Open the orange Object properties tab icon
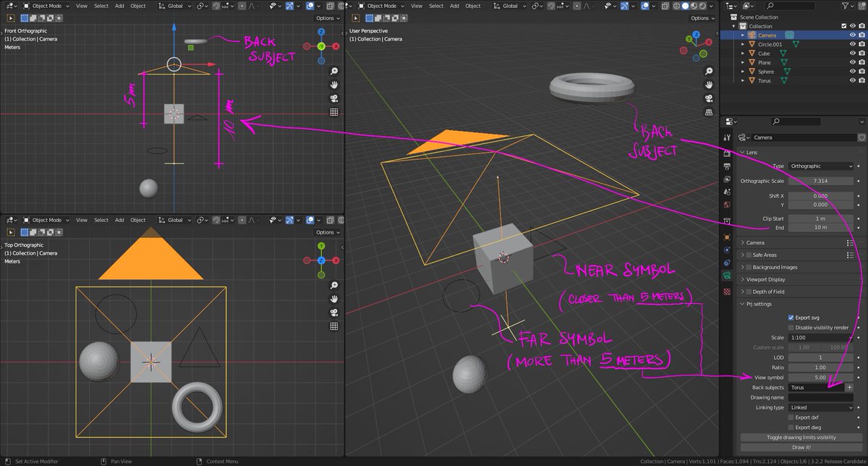The image size is (868, 466). (727, 237)
